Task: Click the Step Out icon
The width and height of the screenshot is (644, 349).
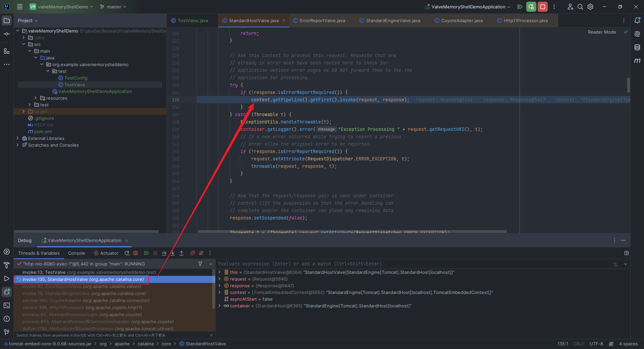Action: (x=181, y=253)
